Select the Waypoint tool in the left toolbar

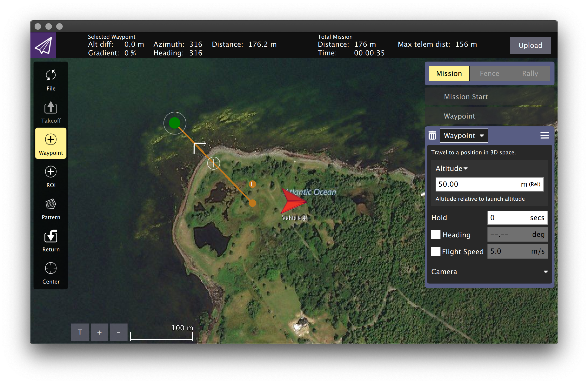click(51, 143)
